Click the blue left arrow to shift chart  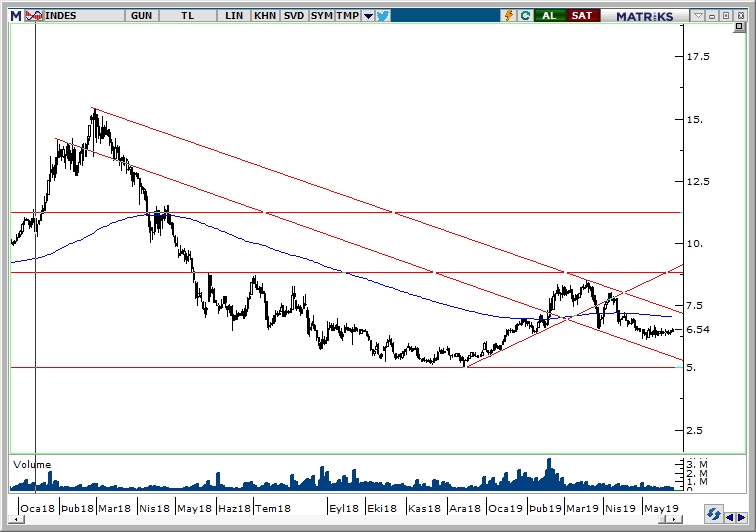(x=729, y=517)
